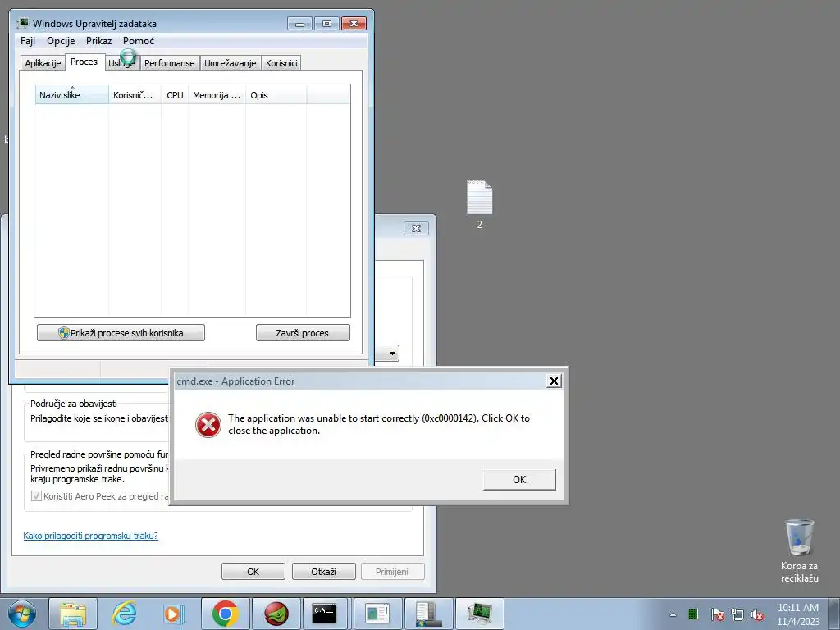The width and height of the screenshot is (840, 630).
Task: Open the network tray icon
Action: click(737, 614)
